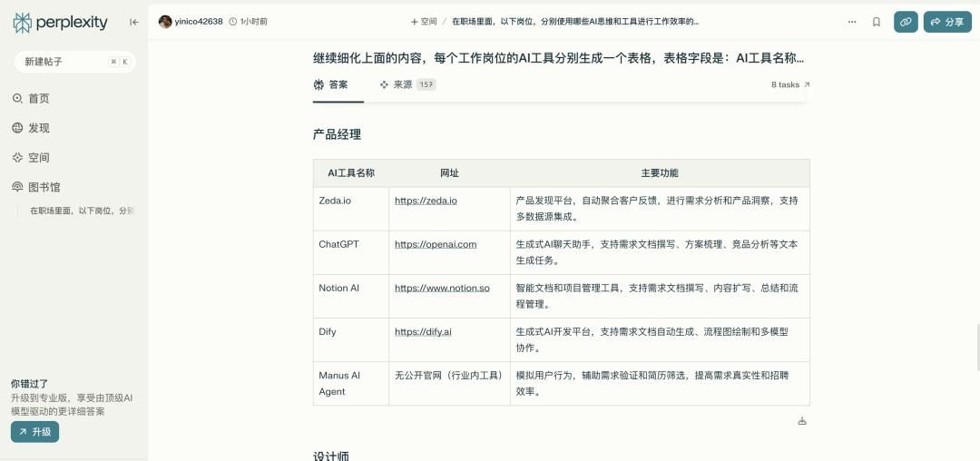Click the Zeda.io description starting 产品发现平台
This screenshot has width=980, height=461.
tap(657, 210)
